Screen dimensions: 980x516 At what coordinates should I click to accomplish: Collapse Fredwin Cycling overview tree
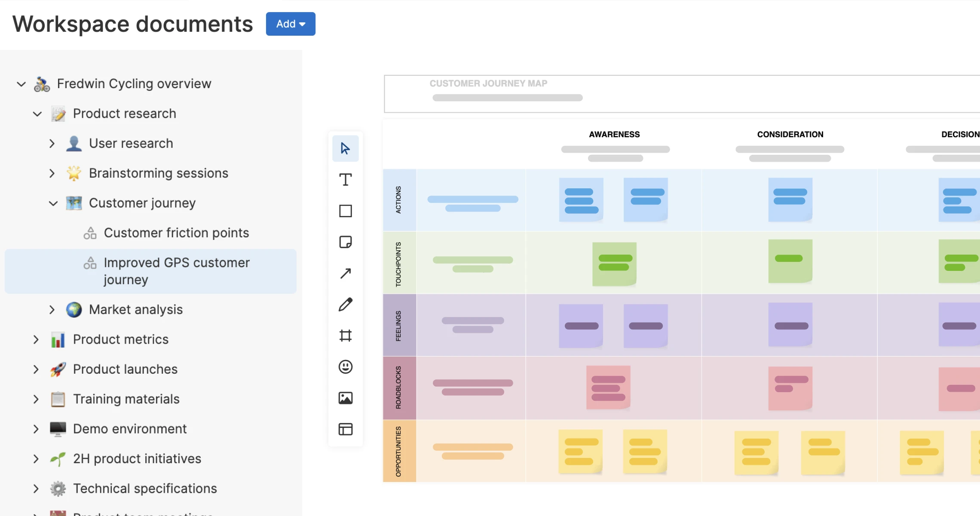pos(21,84)
